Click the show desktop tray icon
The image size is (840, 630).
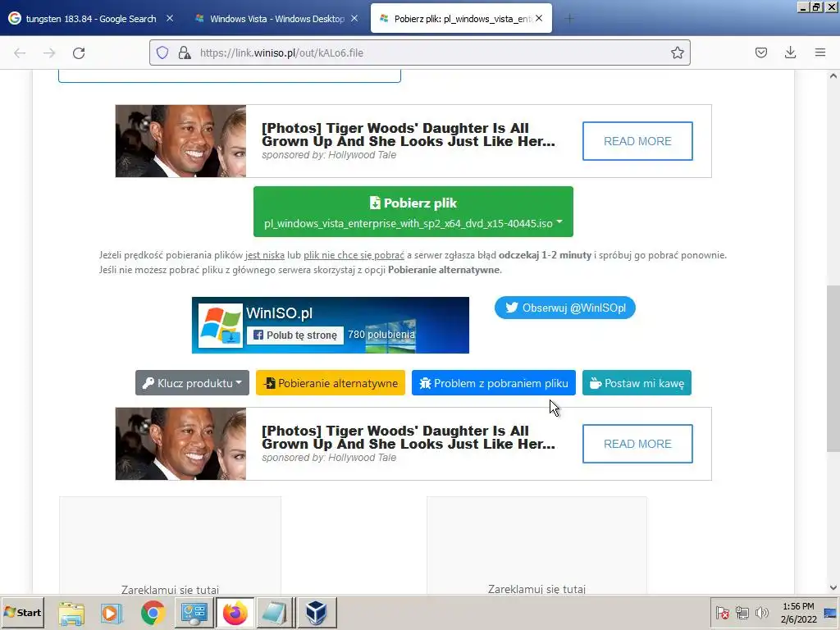pos(830,612)
